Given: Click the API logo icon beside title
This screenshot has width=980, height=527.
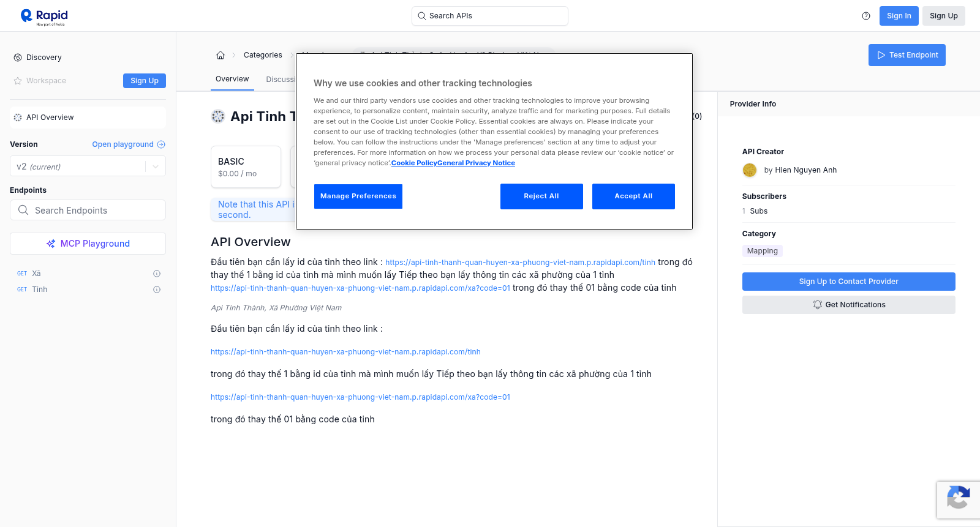Looking at the screenshot, I should (x=218, y=116).
